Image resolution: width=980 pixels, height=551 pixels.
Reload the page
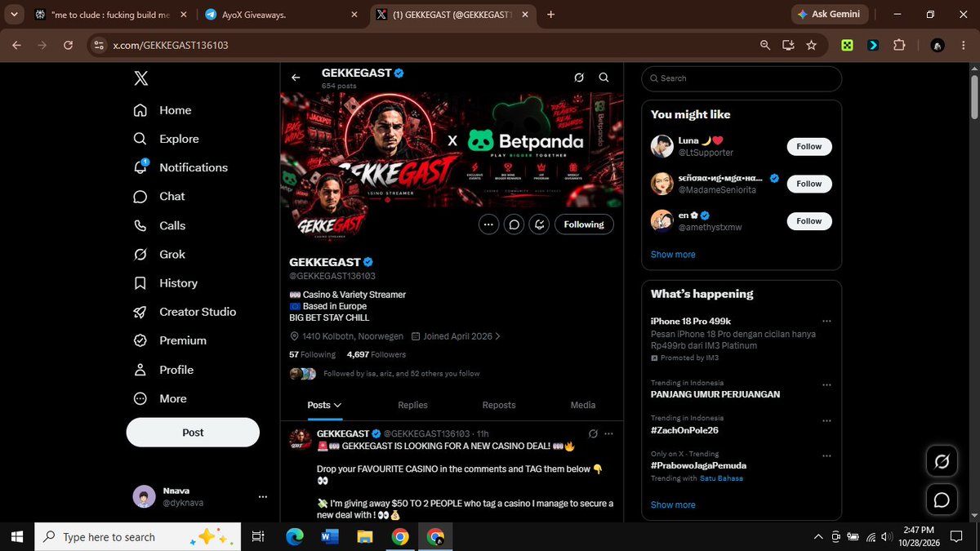(x=68, y=45)
